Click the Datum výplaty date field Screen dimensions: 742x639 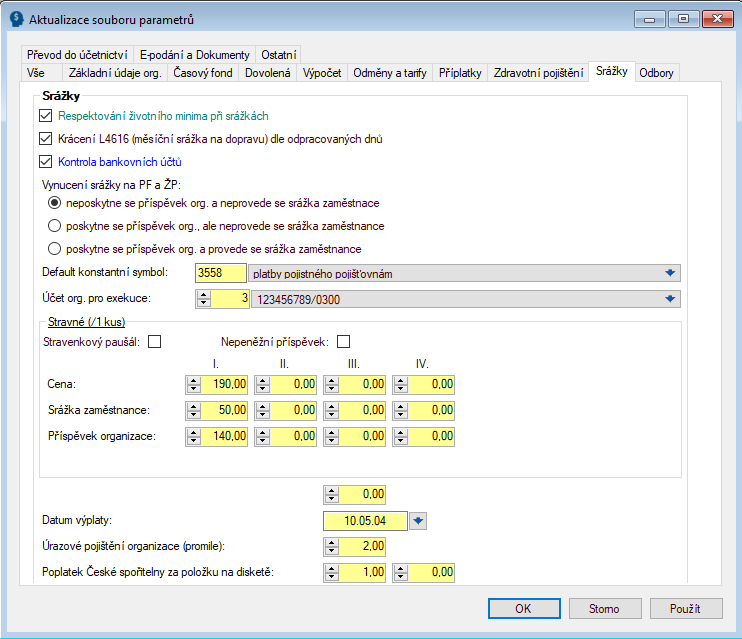tap(366, 520)
